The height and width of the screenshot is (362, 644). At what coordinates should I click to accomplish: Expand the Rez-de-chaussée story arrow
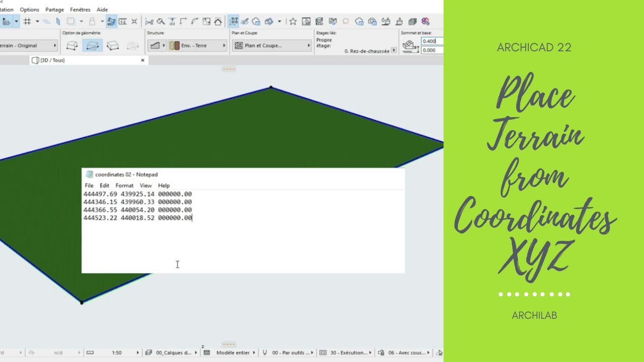[393, 51]
